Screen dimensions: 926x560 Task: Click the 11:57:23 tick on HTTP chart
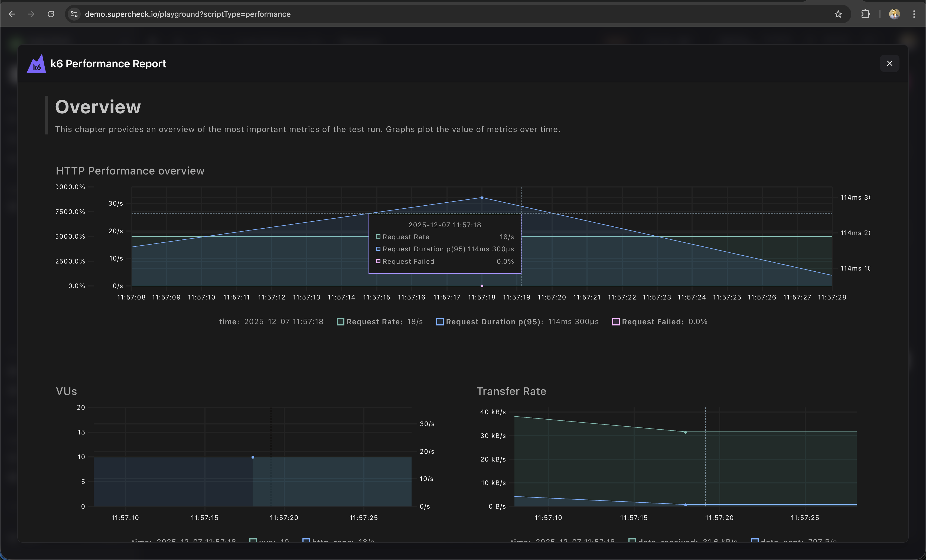[657, 297]
